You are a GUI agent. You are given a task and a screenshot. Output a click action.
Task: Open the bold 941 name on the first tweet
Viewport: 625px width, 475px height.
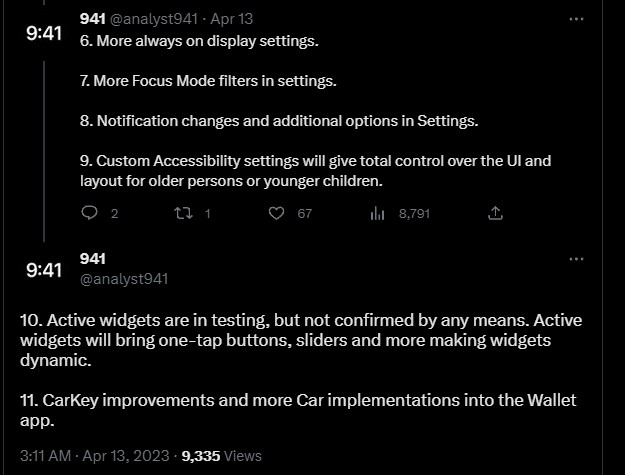pyautogui.click(x=92, y=19)
